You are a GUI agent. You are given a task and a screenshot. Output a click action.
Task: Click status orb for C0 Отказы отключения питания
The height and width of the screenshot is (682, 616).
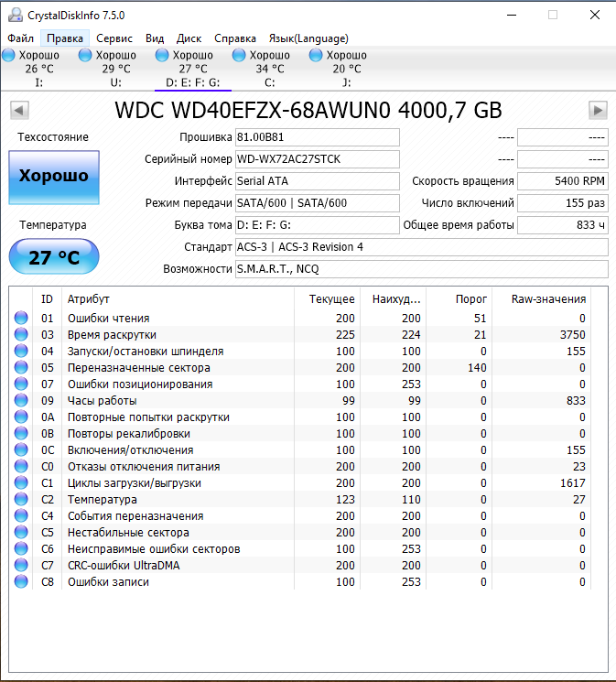click(x=21, y=466)
